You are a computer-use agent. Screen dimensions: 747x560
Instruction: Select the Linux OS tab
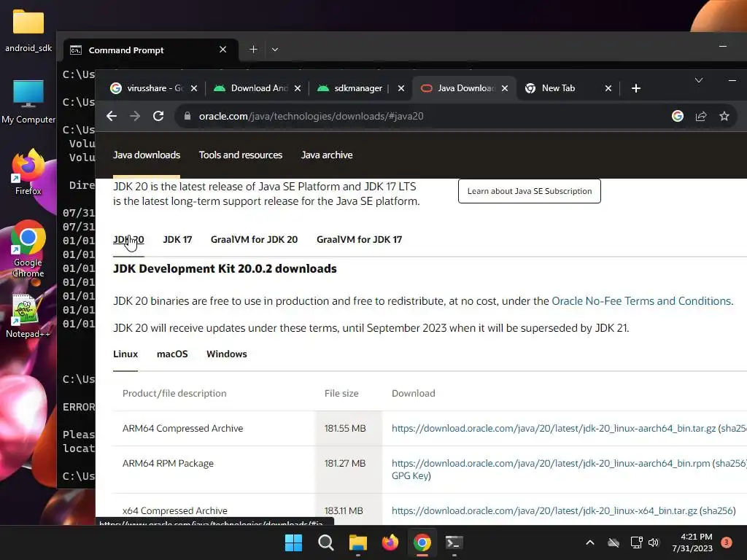point(125,354)
